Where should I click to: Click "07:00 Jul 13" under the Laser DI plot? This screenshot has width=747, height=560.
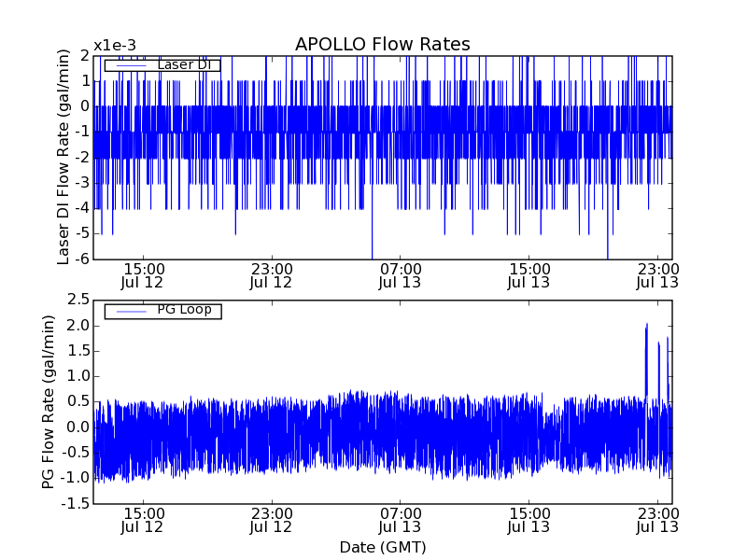pyautogui.click(x=401, y=276)
